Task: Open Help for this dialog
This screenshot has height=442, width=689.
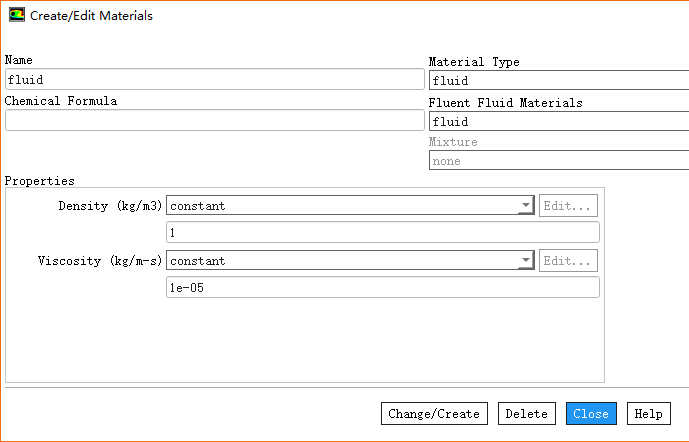Action: [648, 414]
